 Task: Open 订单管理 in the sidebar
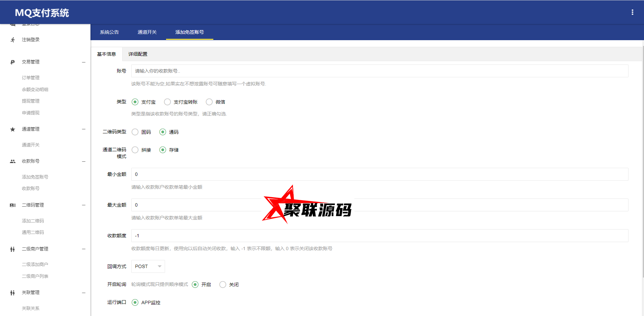click(31, 78)
